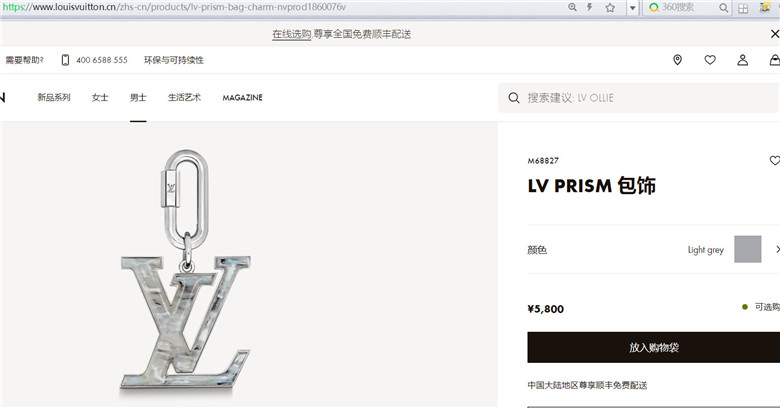Open the 新品系列 menu

pos(54,98)
